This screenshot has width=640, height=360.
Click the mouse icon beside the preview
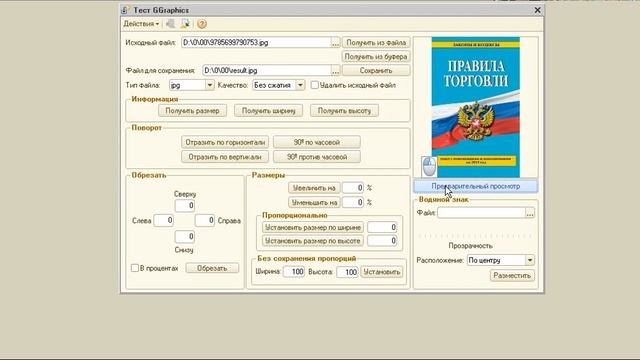(429, 167)
